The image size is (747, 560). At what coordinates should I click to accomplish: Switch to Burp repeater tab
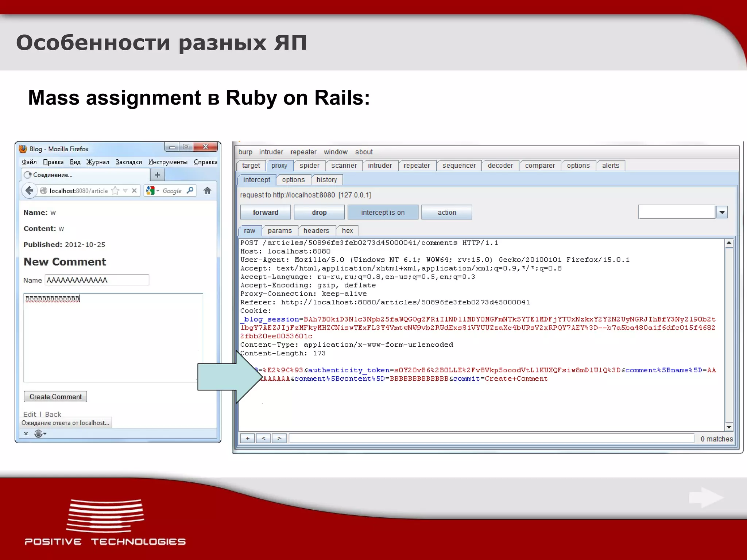[x=417, y=166]
